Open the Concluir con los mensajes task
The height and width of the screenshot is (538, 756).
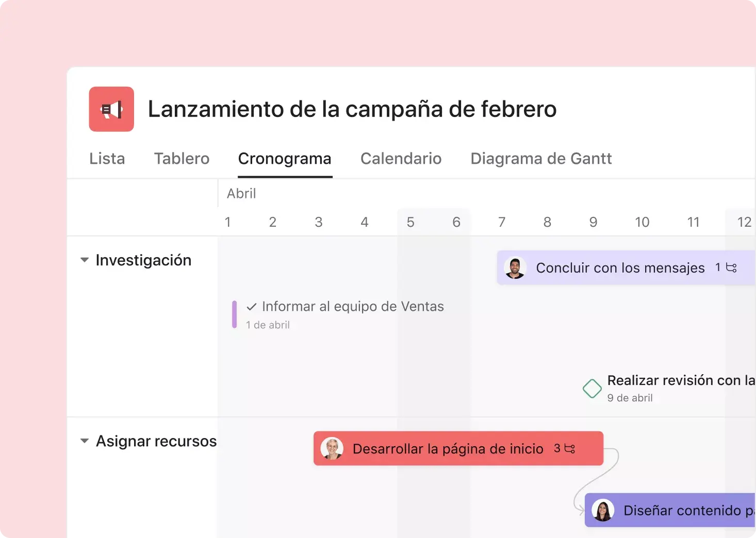(x=620, y=268)
